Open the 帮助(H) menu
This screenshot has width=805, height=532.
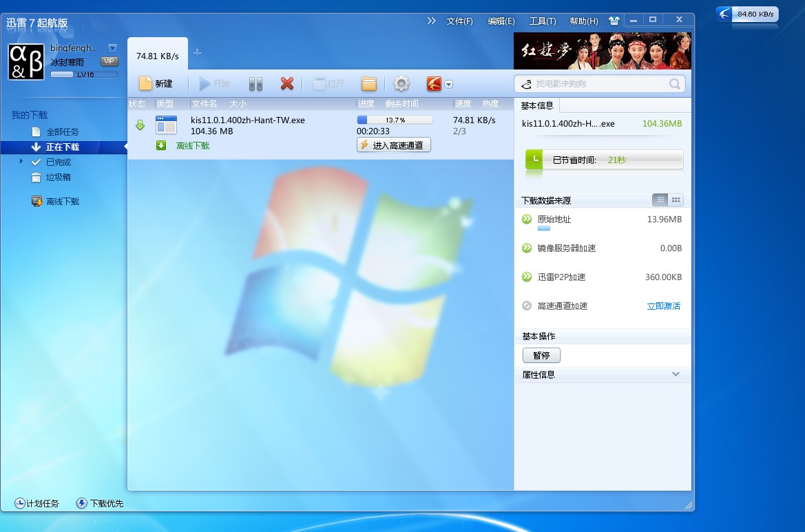584,21
